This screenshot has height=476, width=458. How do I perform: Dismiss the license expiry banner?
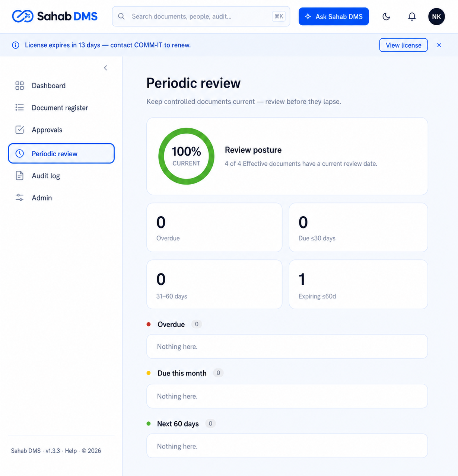click(439, 45)
